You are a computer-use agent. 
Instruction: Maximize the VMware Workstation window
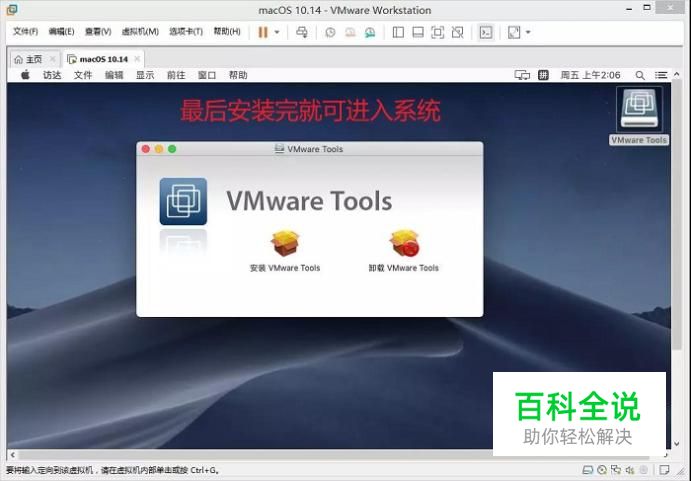[647, 7]
